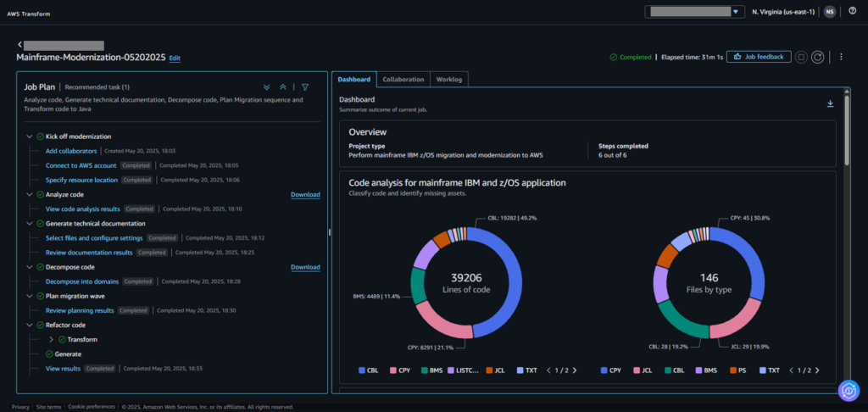Switch to the Worklog tab

point(449,79)
